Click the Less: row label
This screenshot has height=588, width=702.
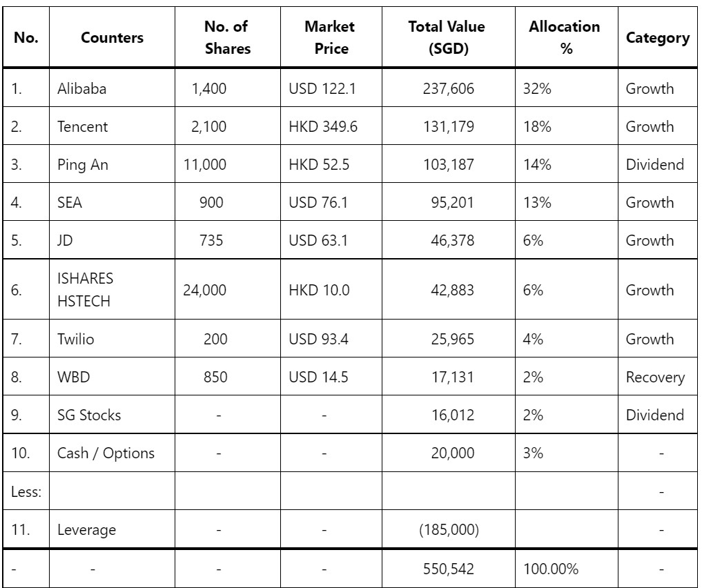click(26, 491)
